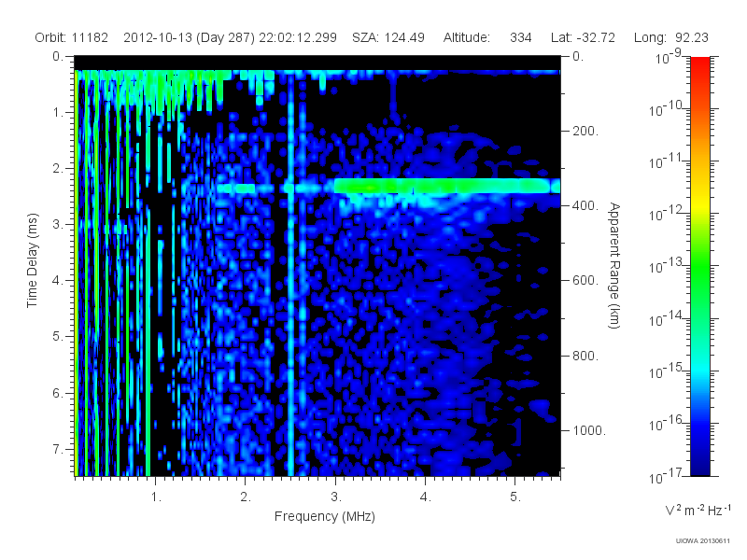Click the Altitude: label
747x560 pixels.
click(466, 37)
